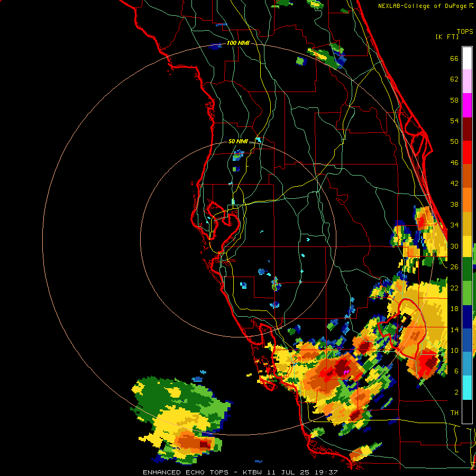This screenshot has width=476, height=476.
Task: Click the 62 value on the legend
Action: 454,79
